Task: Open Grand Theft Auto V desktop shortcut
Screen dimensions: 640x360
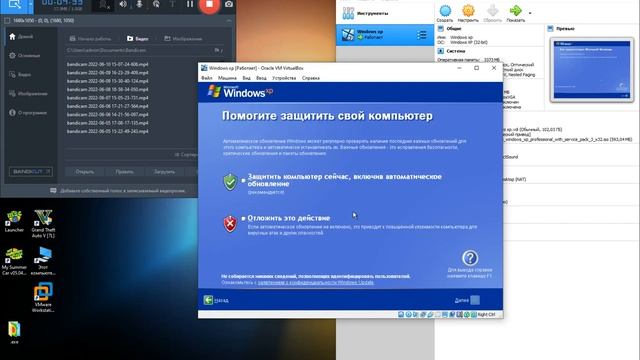Action: (43, 224)
